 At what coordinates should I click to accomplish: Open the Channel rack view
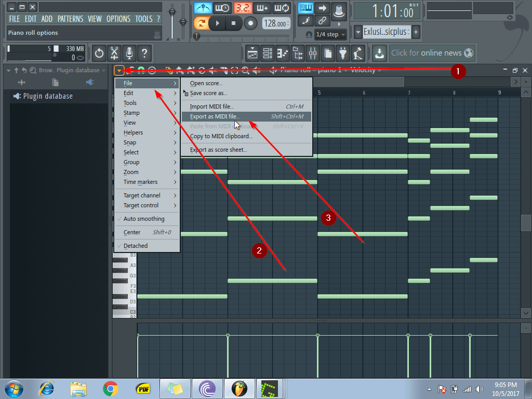coord(268,54)
